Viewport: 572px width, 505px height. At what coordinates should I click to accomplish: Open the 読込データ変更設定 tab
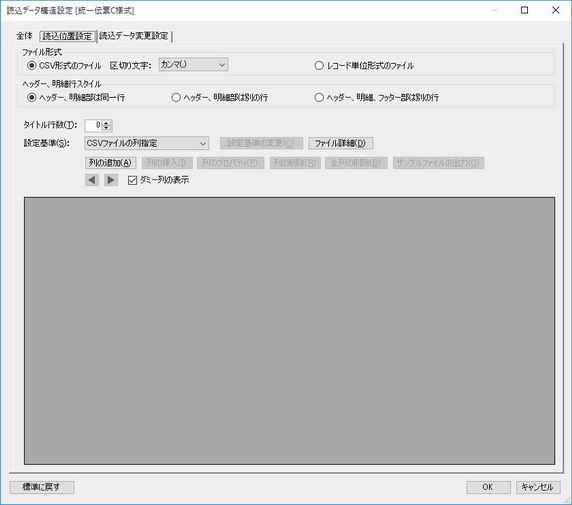pyautogui.click(x=134, y=36)
